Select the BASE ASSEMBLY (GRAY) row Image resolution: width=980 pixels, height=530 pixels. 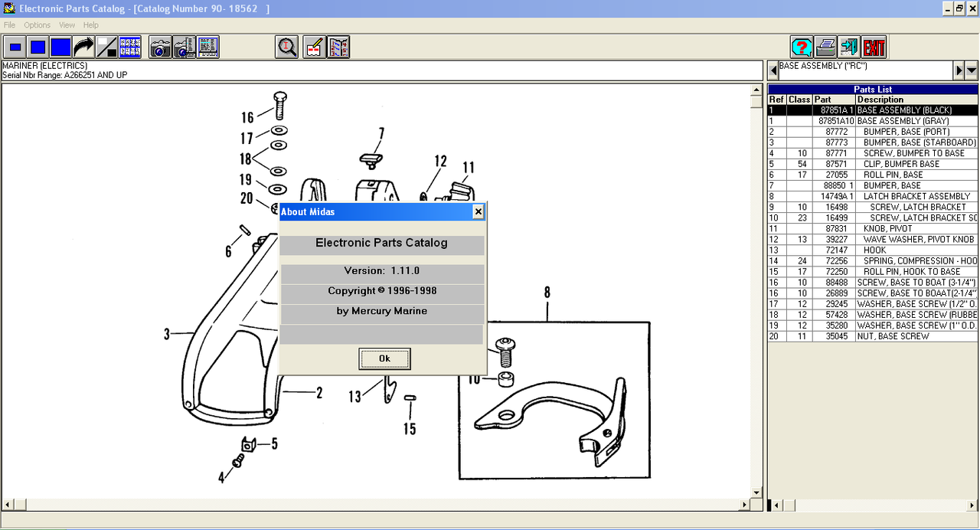[873, 121]
